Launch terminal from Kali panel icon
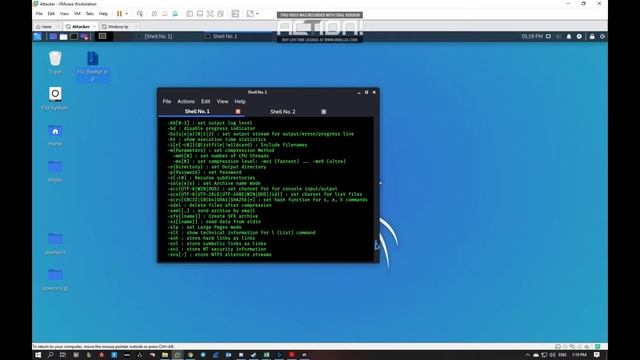 (74, 36)
